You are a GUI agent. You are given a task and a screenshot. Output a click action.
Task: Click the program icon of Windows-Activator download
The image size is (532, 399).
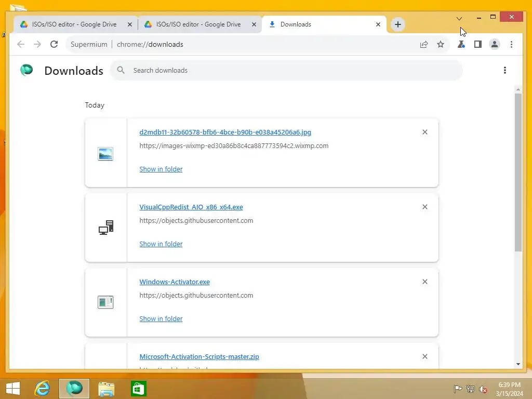[105, 302]
